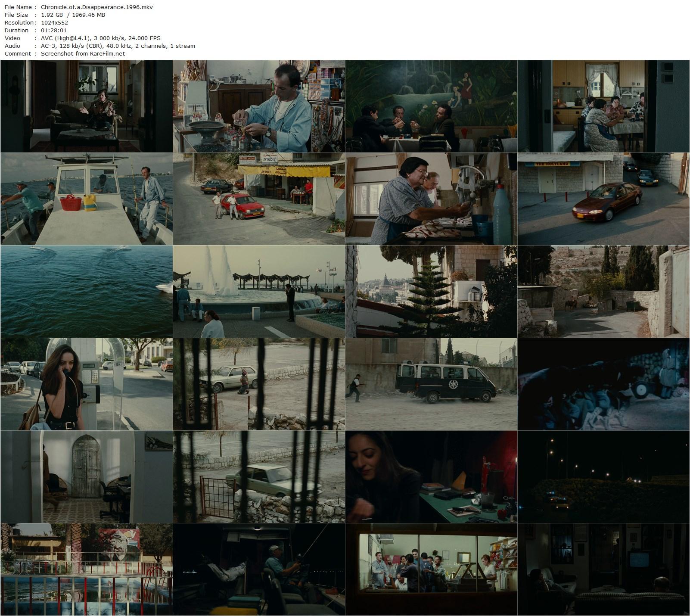Click the women at kitchen table thumbnail
Viewport: 690px width, 616px height.
(x=603, y=106)
